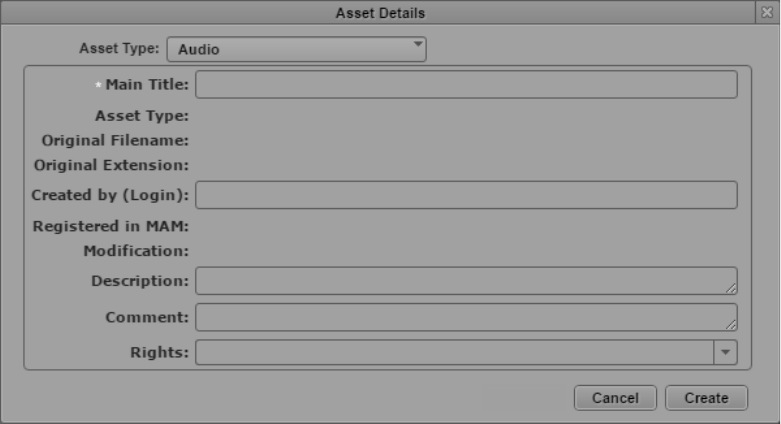Open the Rights dropdown arrow button
This screenshot has width=781, height=424.
tap(725, 352)
